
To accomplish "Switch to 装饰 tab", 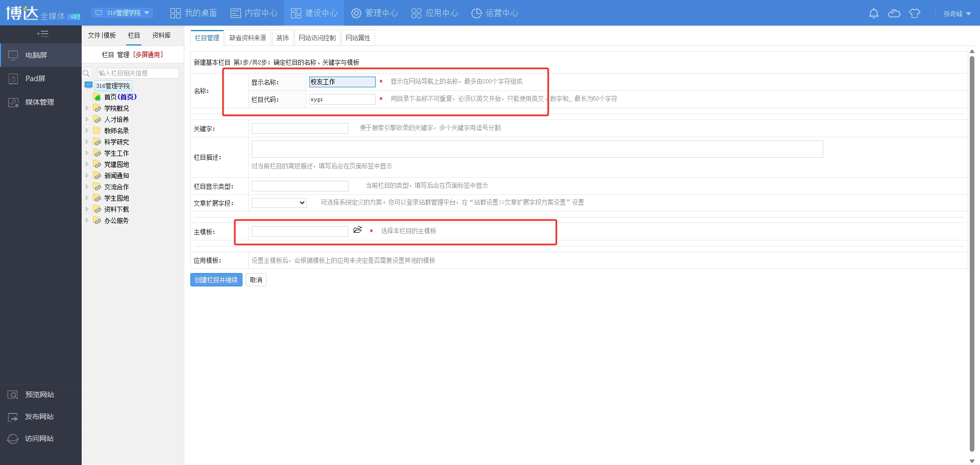I will click(x=282, y=38).
